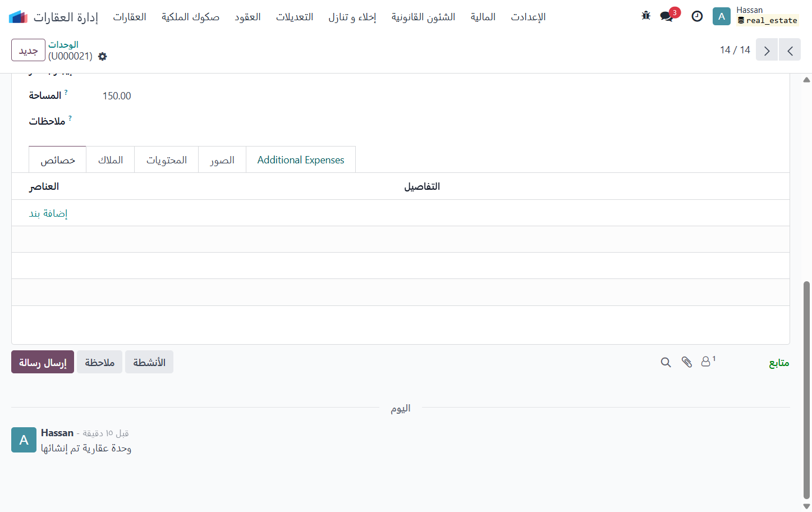
Task: Click the إضافة بند link
Action: [x=48, y=213]
